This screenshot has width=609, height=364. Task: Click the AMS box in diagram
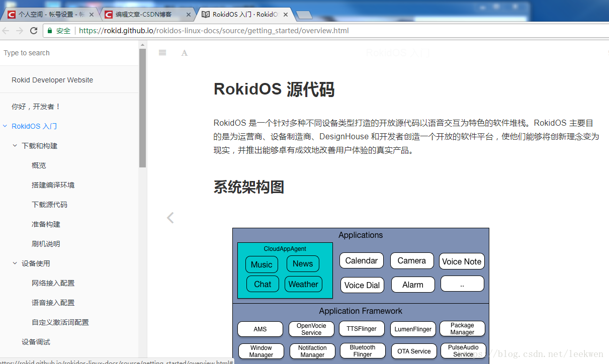coord(260,329)
